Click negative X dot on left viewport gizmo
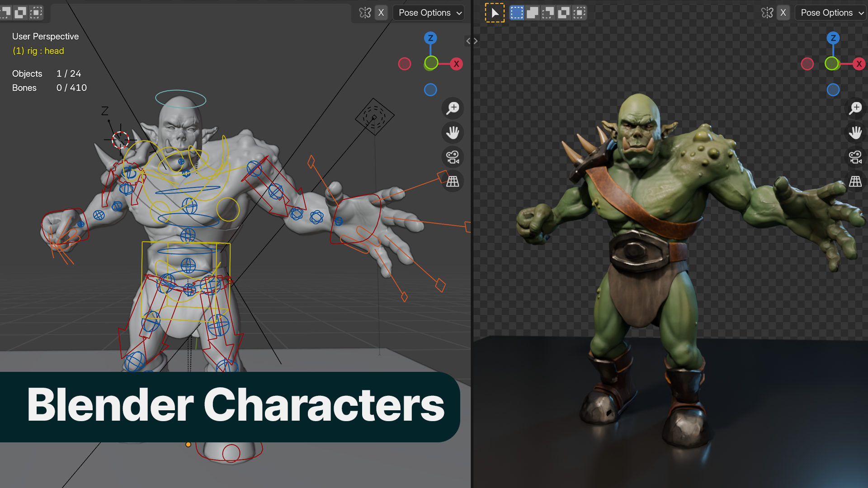 click(x=405, y=64)
